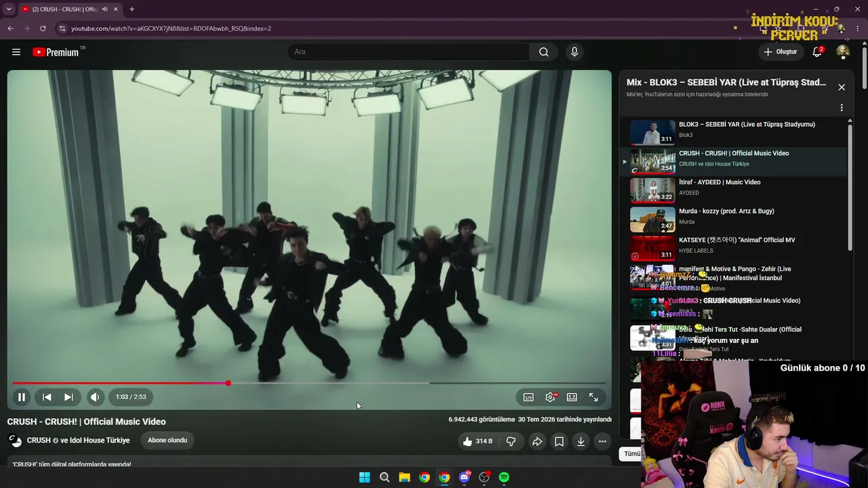Click the 6.942.443 görüntüleme view count
Screen dimensions: 868x488
(x=481, y=420)
